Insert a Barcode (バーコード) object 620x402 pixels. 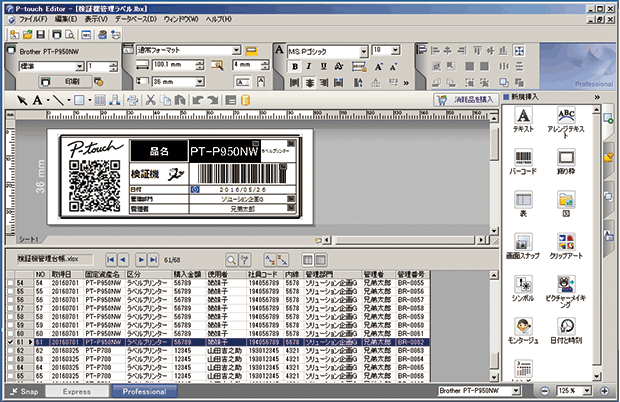pyautogui.click(x=523, y=161)
